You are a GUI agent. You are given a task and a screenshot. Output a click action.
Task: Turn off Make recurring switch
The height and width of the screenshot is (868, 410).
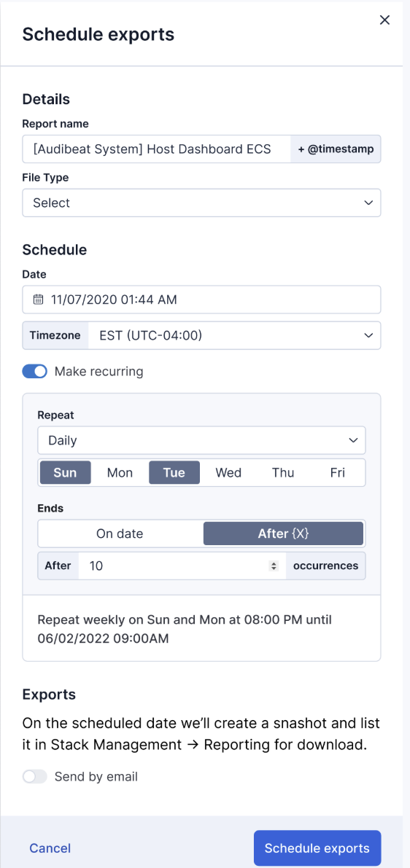pos(35,372)
